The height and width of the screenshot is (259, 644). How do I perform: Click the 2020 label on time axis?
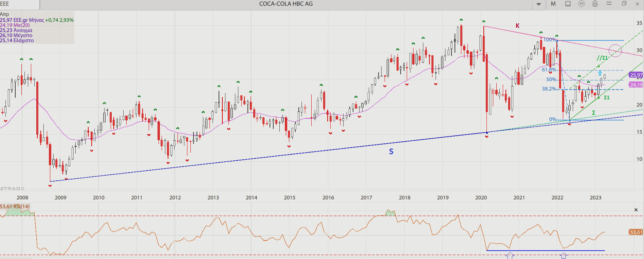tap(481, 198)
